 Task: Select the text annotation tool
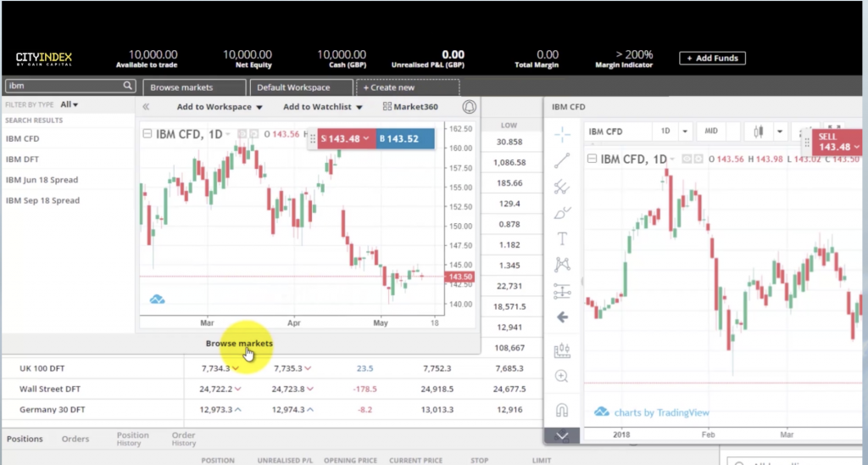pyautogui.click(x=562, y=239)
